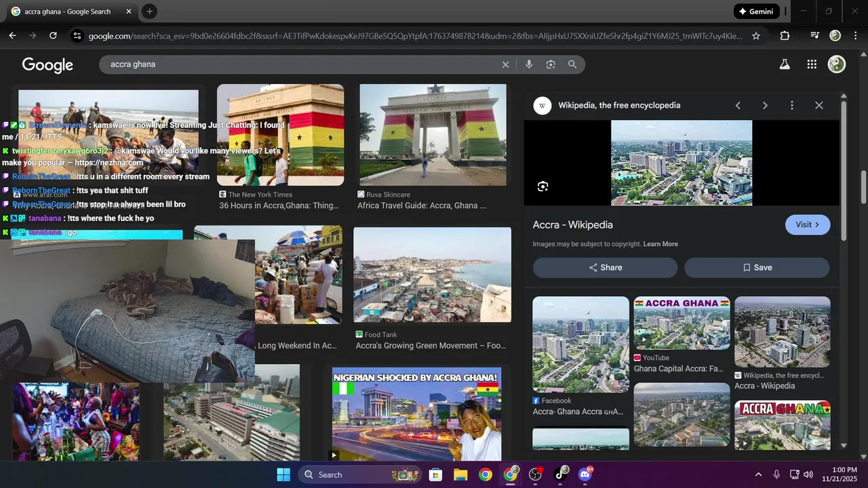Open Gemini in Chrome
The image size is (868, 488).
tap(756, 12)
